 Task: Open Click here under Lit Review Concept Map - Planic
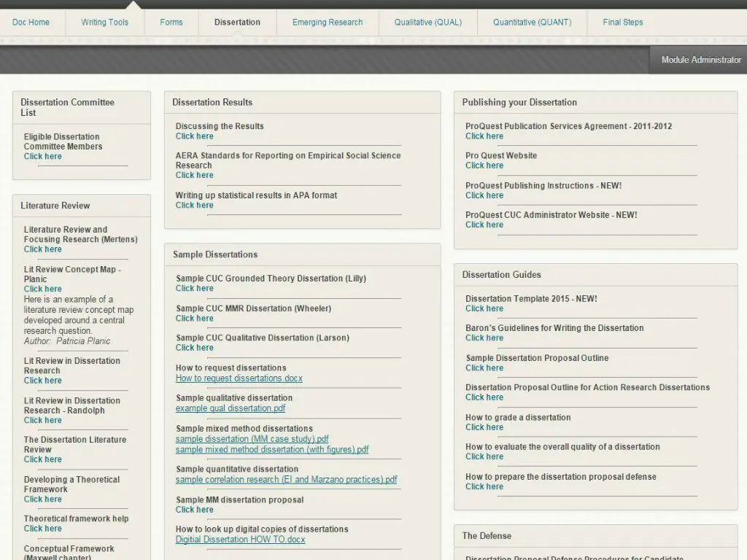tap(43, 289)
